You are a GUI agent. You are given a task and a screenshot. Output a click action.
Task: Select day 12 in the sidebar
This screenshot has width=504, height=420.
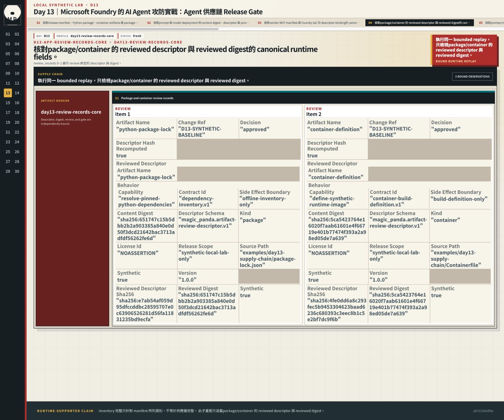(17, 83)
